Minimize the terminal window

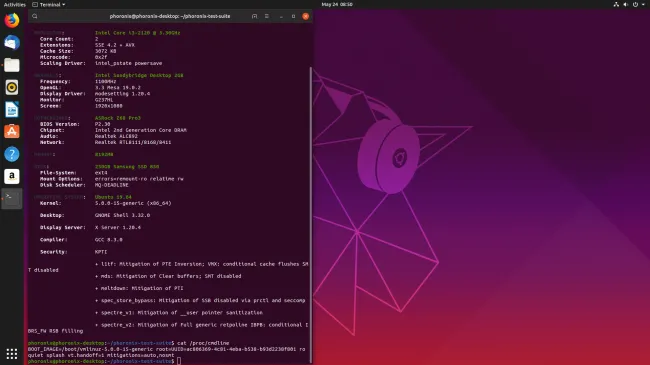(281, 16)
